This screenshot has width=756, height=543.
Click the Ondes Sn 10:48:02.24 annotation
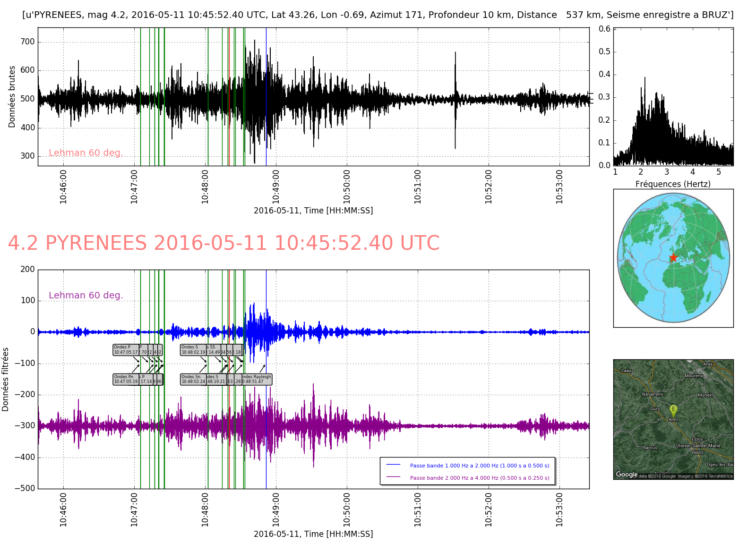point(193,380)
